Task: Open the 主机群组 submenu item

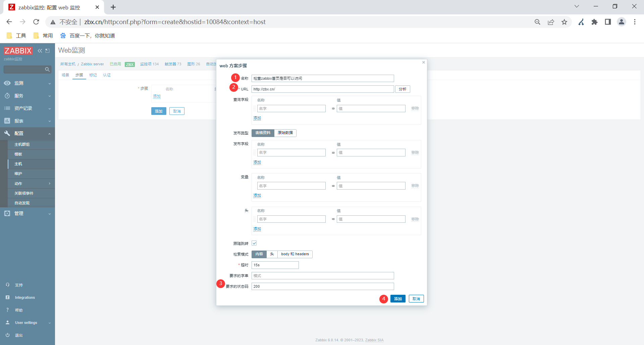Action: 31,144
